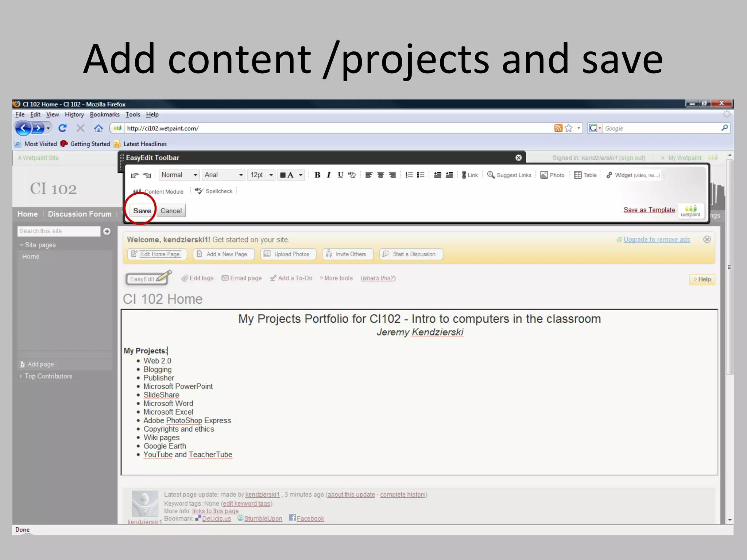Viewport: 747px width, 560px height.
Task: Center align the text
Action: [380, 175]
